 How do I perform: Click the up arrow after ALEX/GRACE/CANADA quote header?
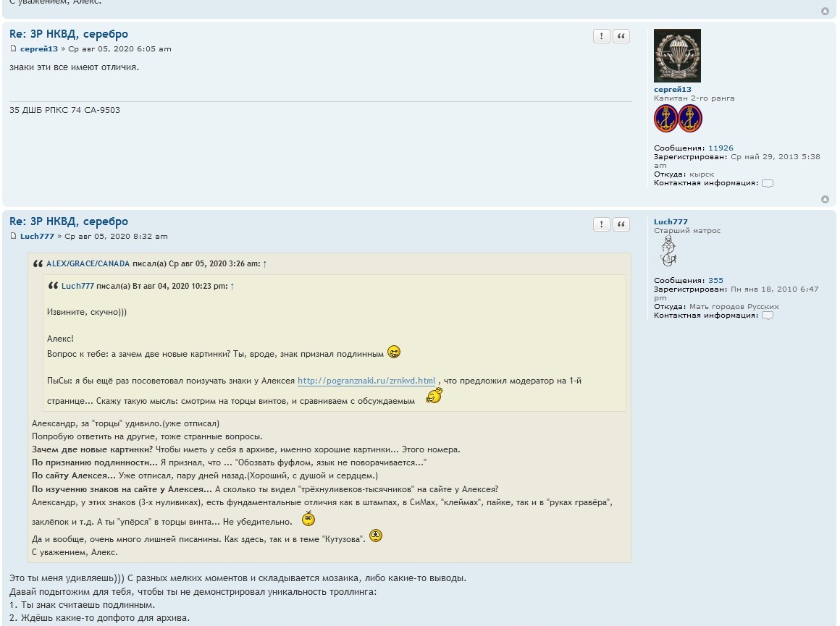[x=264, y=264]
